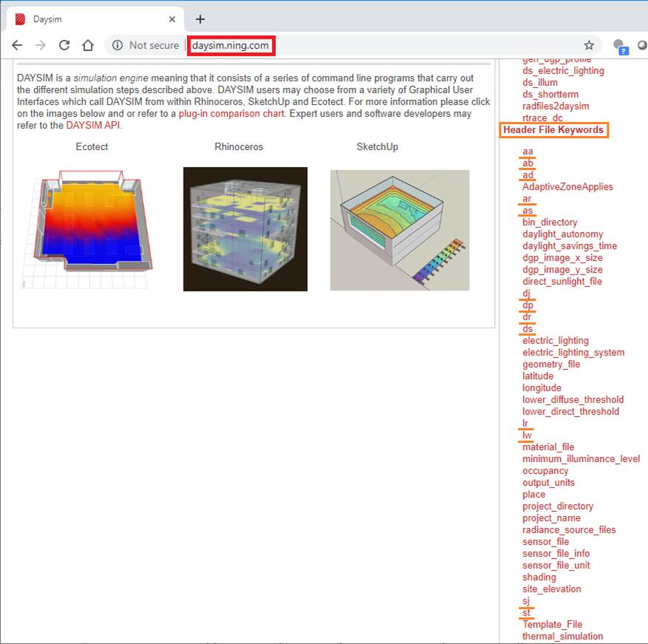Click the daysim.ning.com address bar

(x=231, y=45)
